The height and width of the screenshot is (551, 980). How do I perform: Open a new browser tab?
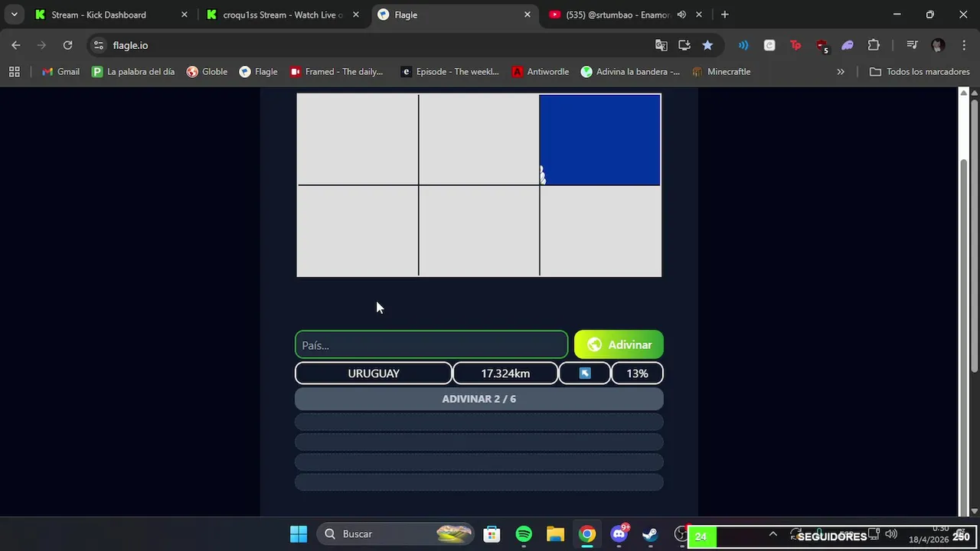pos(724,15)
